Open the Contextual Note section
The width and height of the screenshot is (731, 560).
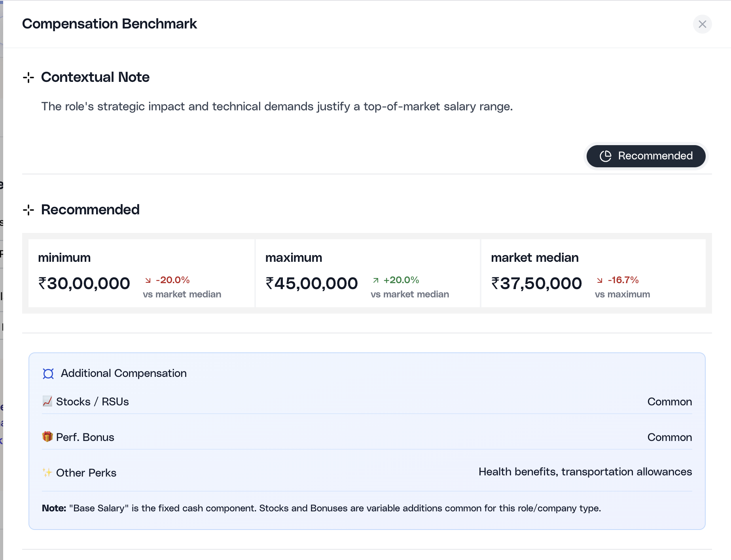click(95, 77)
